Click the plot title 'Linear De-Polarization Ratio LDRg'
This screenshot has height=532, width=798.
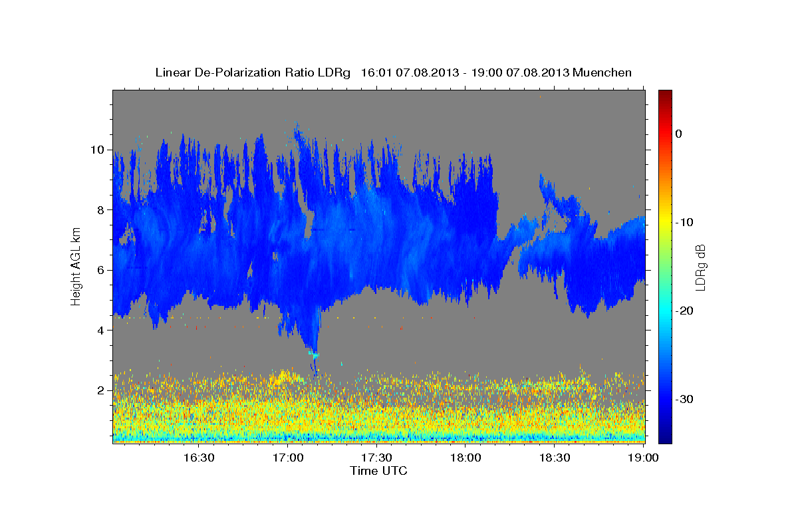click(253, 72)
